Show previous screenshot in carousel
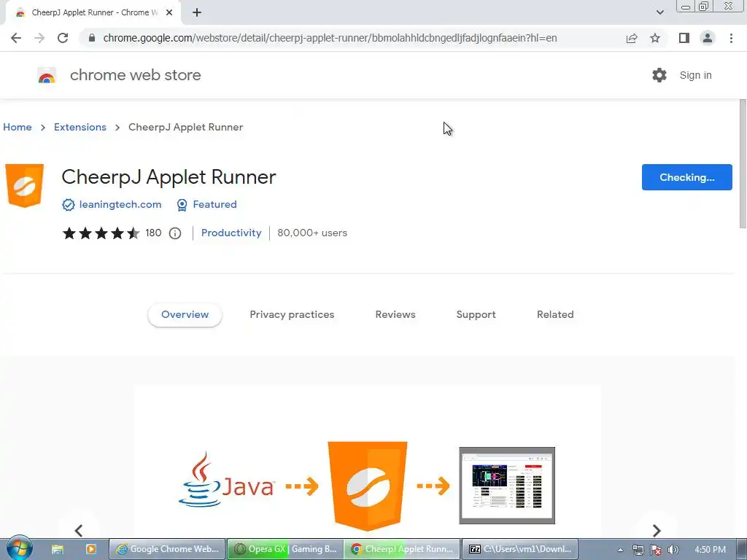This screenshot has width=747, height=560. click(79, 530)
